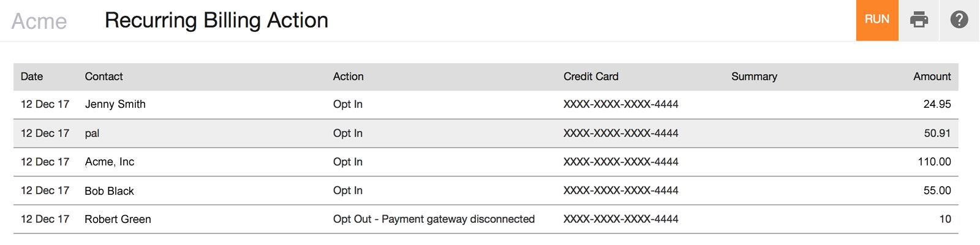
Task: Click the Acme logo link
Action: [x=39, y=21]
